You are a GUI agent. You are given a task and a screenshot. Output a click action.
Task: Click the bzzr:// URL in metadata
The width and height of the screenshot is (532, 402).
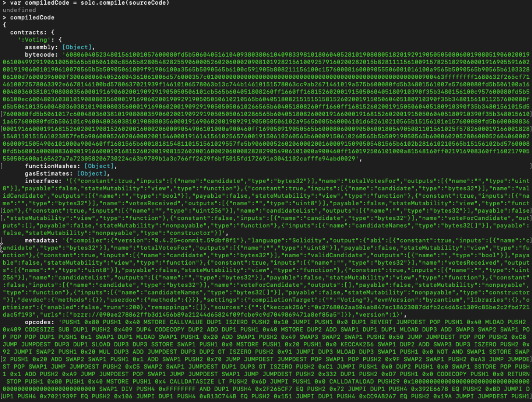click(x=203, y=315)
